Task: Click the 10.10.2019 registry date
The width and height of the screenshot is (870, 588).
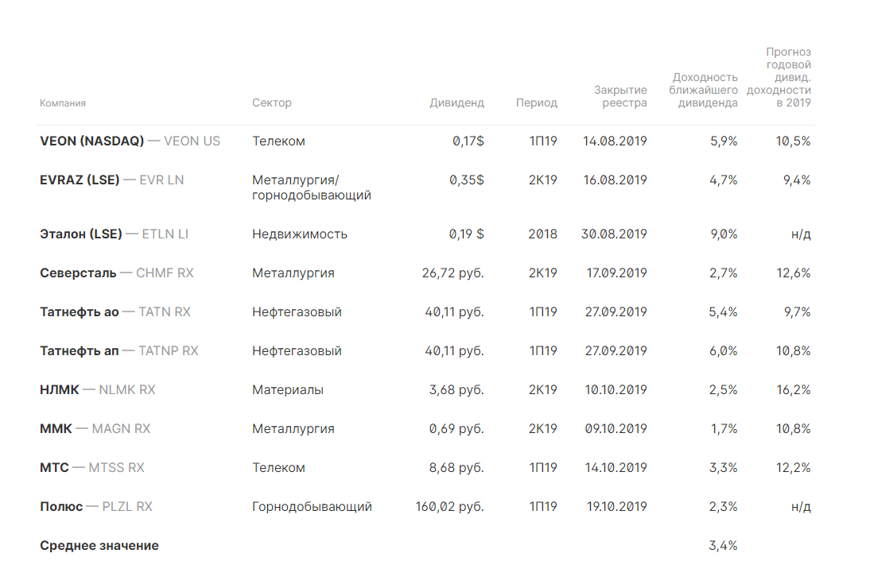Action: click(616, 389)
